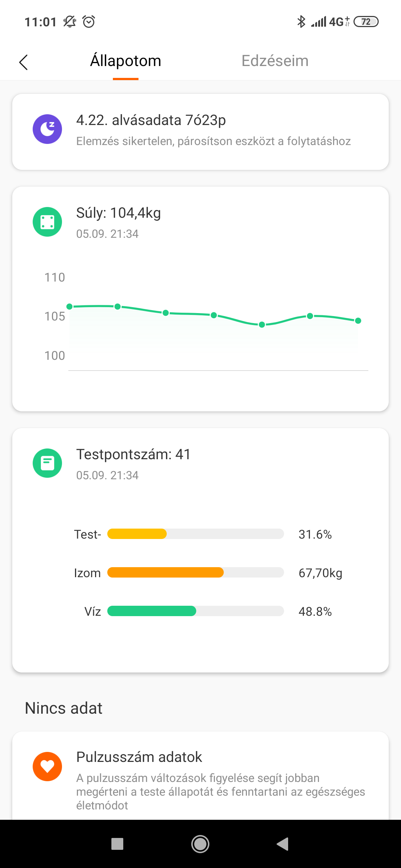
Task: Tap the green body score icon
Action: pos(47,463)
